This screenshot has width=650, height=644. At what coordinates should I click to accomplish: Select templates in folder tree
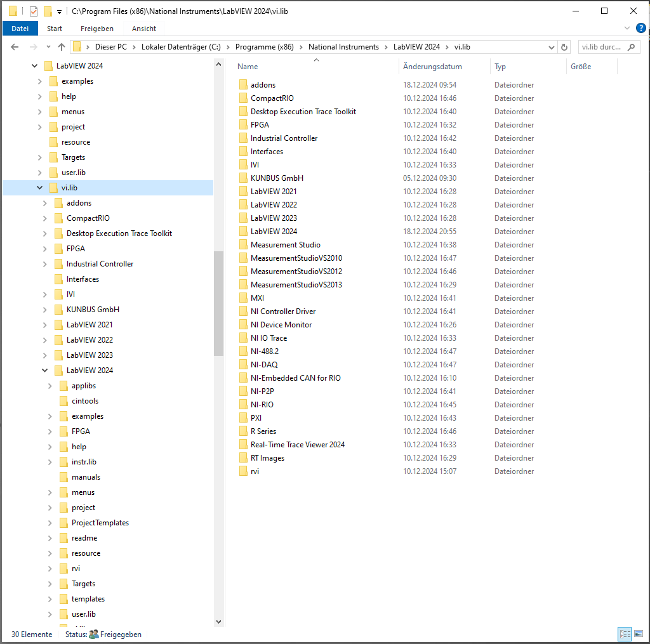pos(88,599)
